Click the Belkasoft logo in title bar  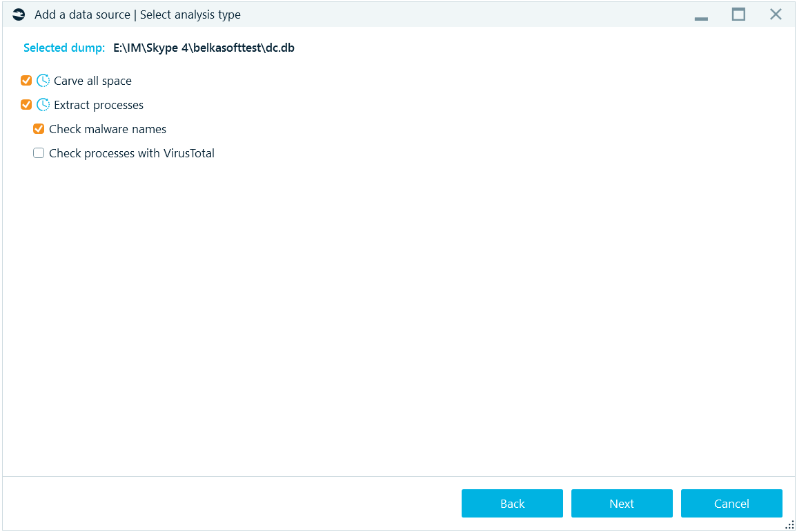[19, 14]
